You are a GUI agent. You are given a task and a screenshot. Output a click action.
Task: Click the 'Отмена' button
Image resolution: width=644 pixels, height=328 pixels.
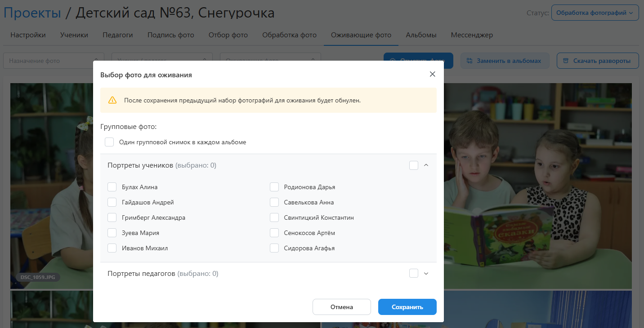click(341, 307)
